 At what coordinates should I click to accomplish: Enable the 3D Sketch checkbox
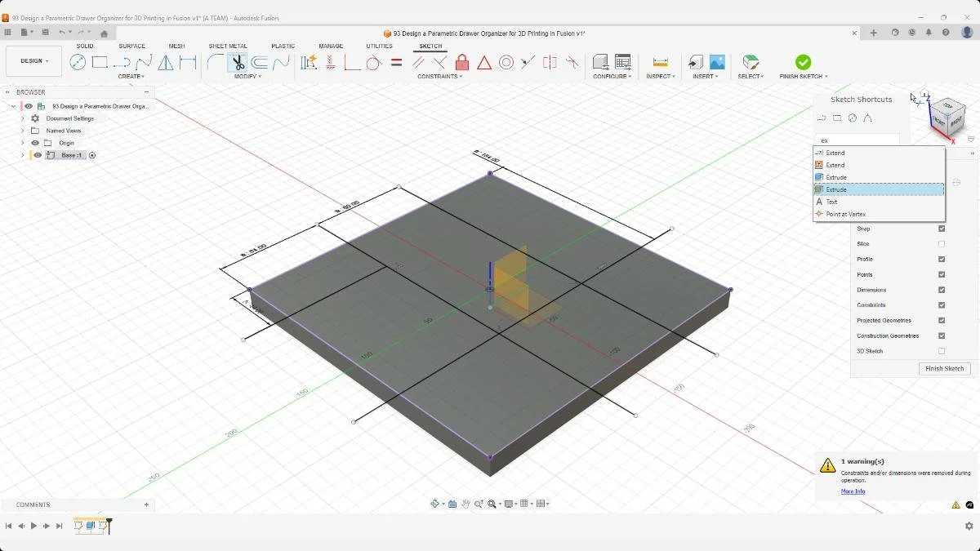942,350
